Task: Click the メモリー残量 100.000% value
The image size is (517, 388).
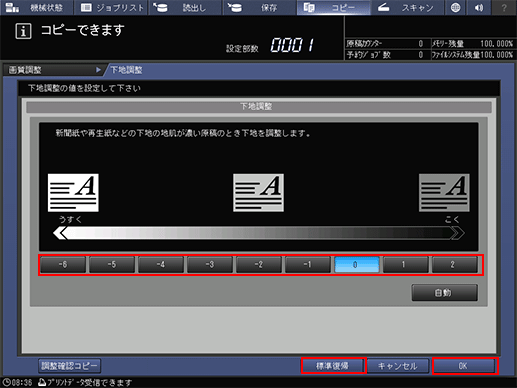Action: [x=496, y=43]
